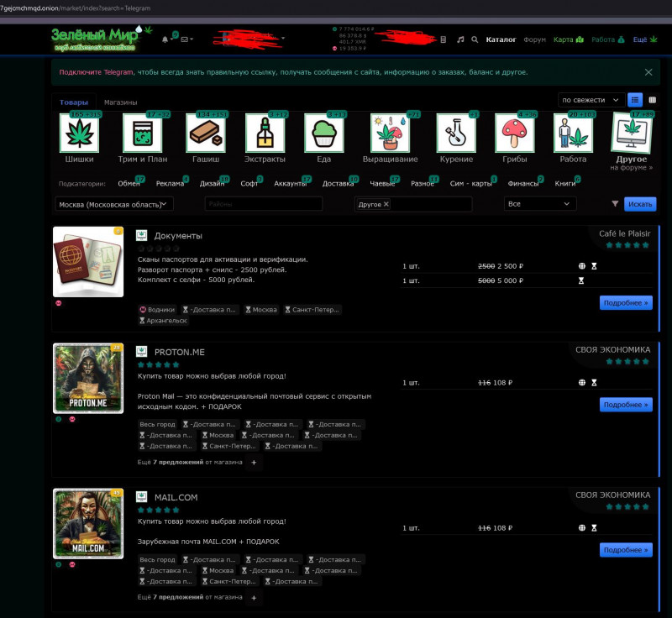Switch to the Магазины tab
Image resolution: width=672 pixels, height=618 pixels.
pos(121,102)
